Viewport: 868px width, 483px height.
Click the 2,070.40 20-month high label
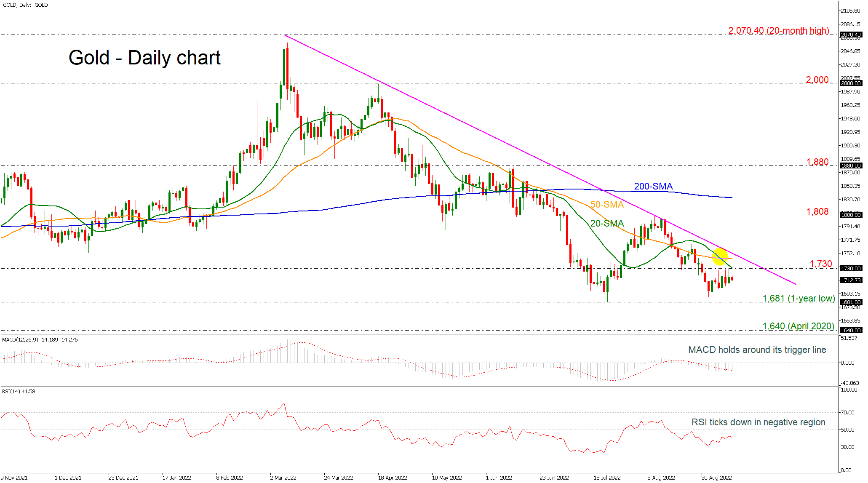click(x=778, y=31)
